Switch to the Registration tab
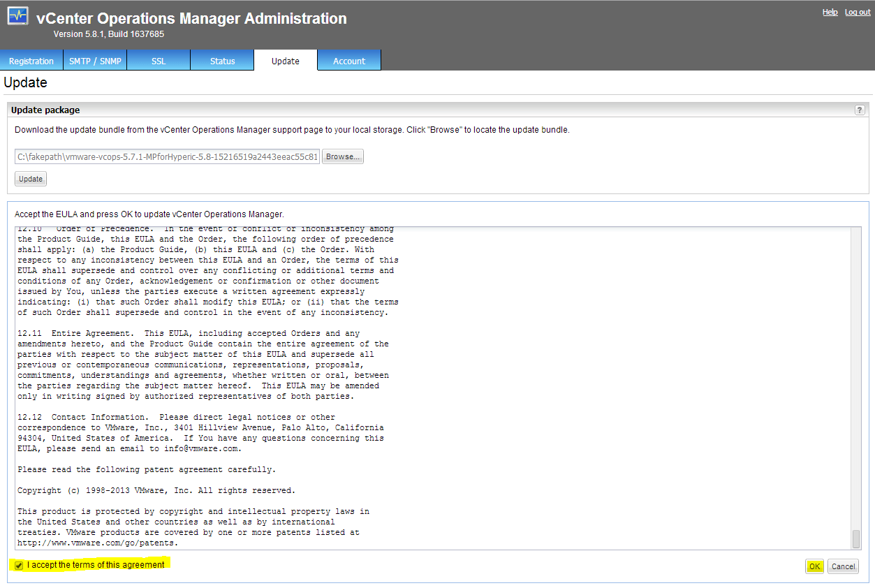Viewport: 875px width, 588px height. click(31, 60)
